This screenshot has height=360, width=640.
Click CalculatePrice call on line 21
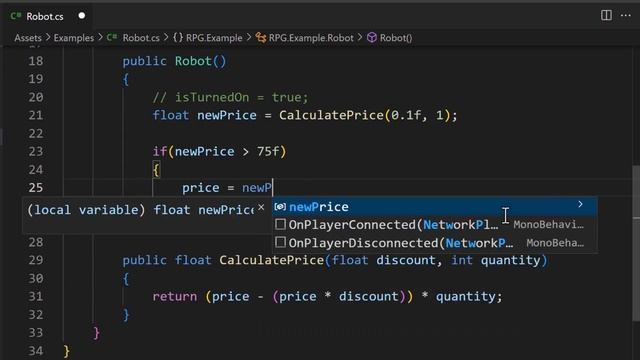point(331,115)
